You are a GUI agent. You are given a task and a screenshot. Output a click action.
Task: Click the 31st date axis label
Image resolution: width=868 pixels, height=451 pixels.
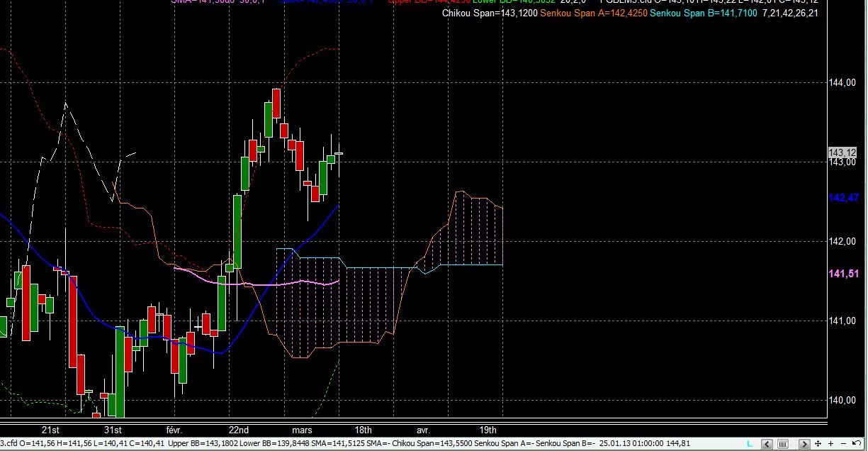click(x=113, y=430)
